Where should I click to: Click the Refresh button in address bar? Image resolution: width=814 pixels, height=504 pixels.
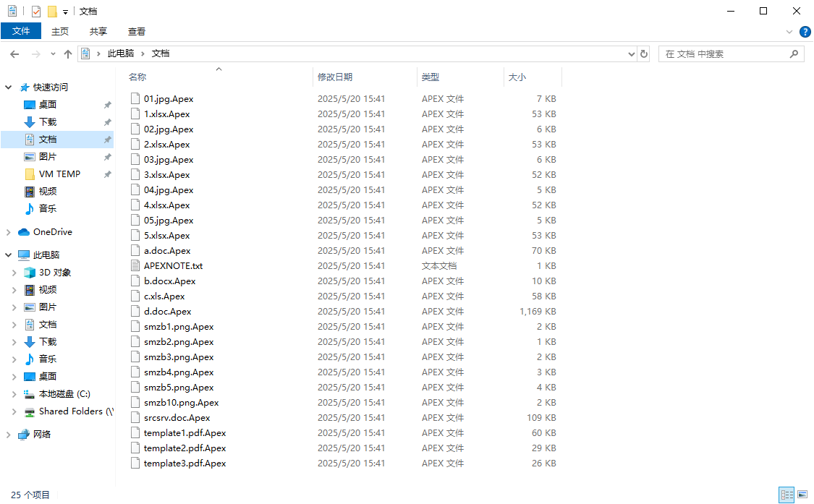[644, 54]
